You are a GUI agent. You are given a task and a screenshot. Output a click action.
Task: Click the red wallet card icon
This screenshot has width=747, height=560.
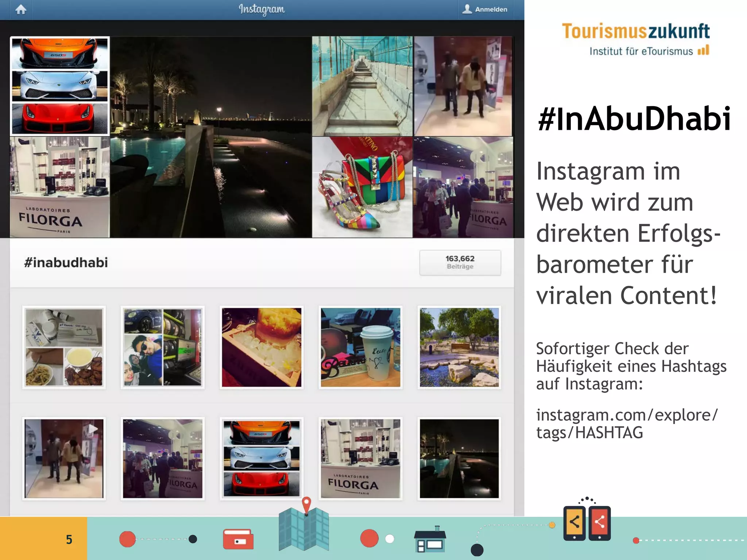tap(238, 539)
